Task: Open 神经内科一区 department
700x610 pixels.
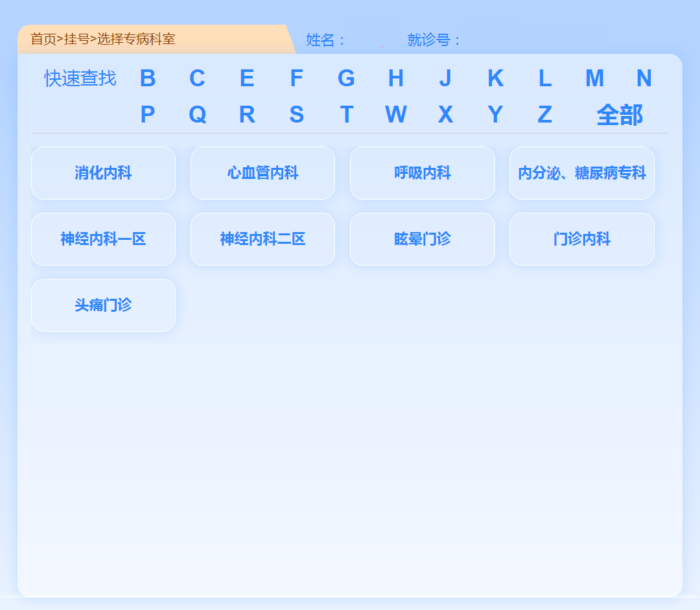Action: point(103,239)
